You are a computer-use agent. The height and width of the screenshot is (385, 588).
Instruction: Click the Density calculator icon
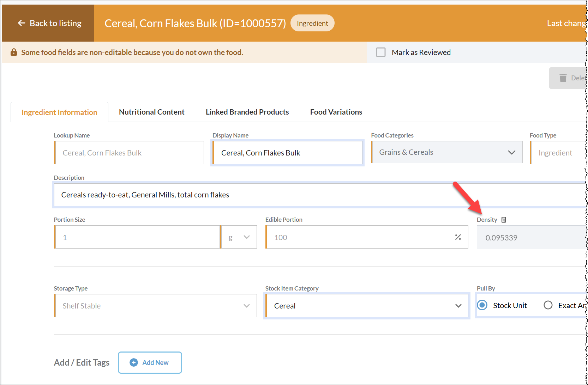pos(504,220)
